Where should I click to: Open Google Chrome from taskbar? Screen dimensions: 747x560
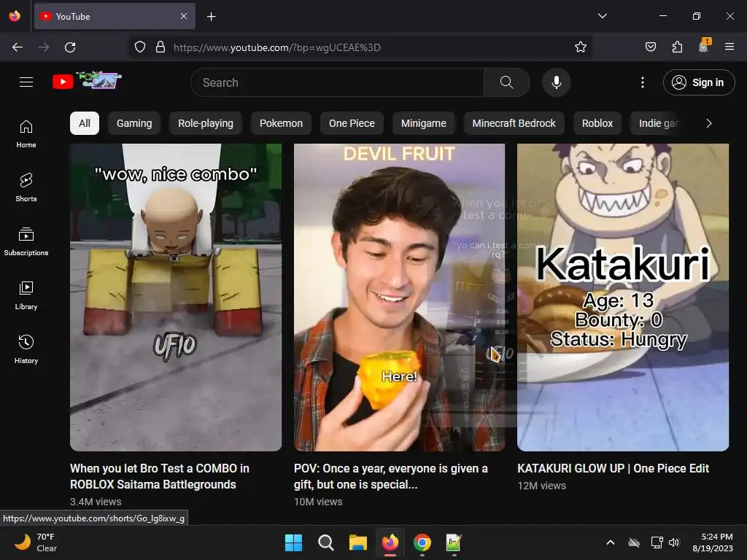[422, 542]
